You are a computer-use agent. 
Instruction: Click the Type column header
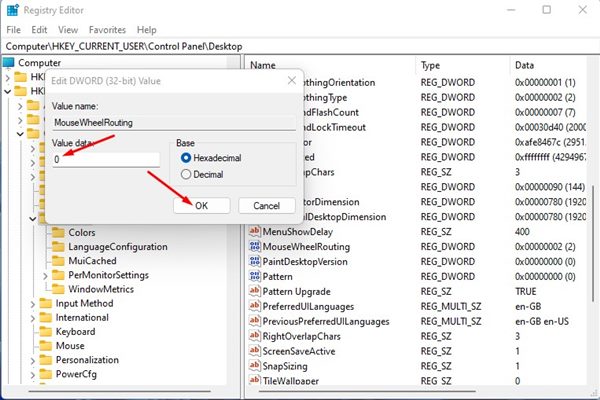tap(463, 65)
